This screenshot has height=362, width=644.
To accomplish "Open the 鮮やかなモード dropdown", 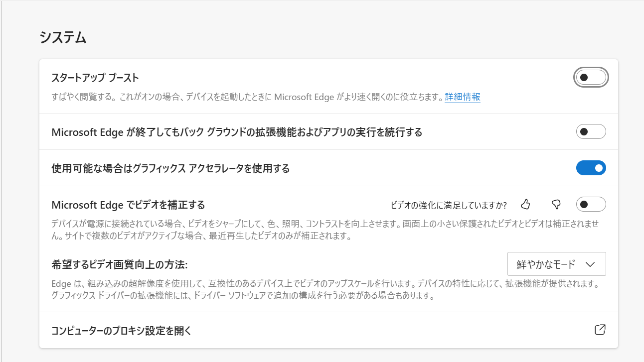I will click(x=556, y=264).
